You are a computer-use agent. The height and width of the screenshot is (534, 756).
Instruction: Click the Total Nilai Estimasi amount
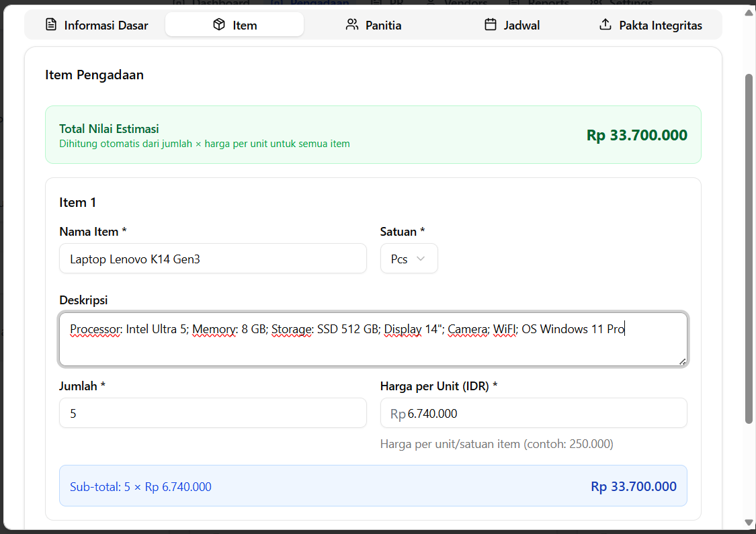(x=636, y=135)
